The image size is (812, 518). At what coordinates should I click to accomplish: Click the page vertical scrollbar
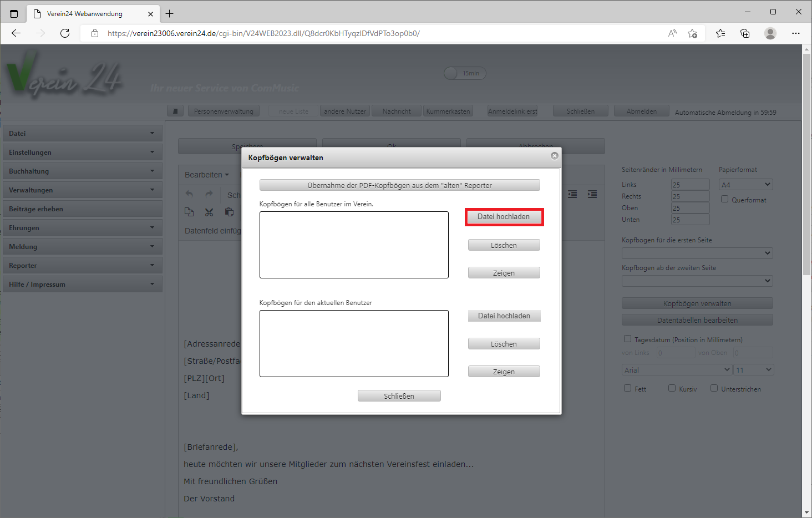click(807, 165)
